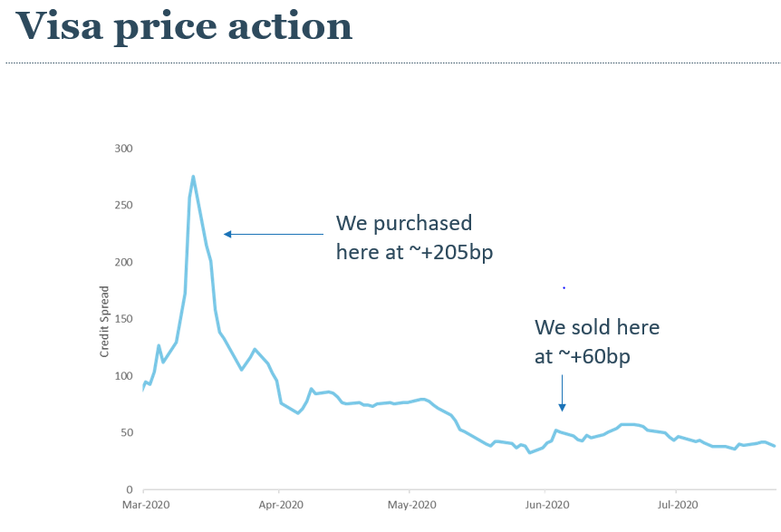This screenshot has height=532, width=781.
Task: Select the May-2020 date axis label
Action: coord(410,504)
